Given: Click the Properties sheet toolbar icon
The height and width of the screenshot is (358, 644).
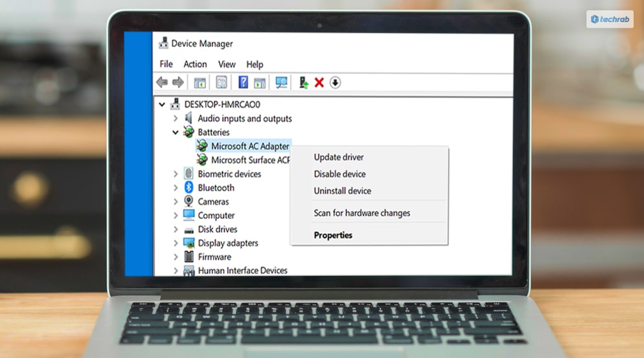Looking at the screenshot, I should (x=222, y=83).
